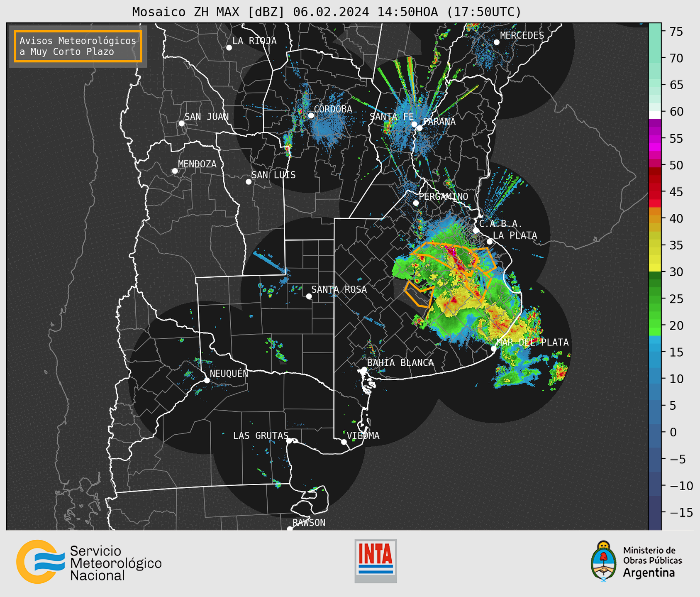This screenshot has height=597, width=700.
Task: Click the BAHÍA BLANCA city marker dot
Action: tap(364, 369)
